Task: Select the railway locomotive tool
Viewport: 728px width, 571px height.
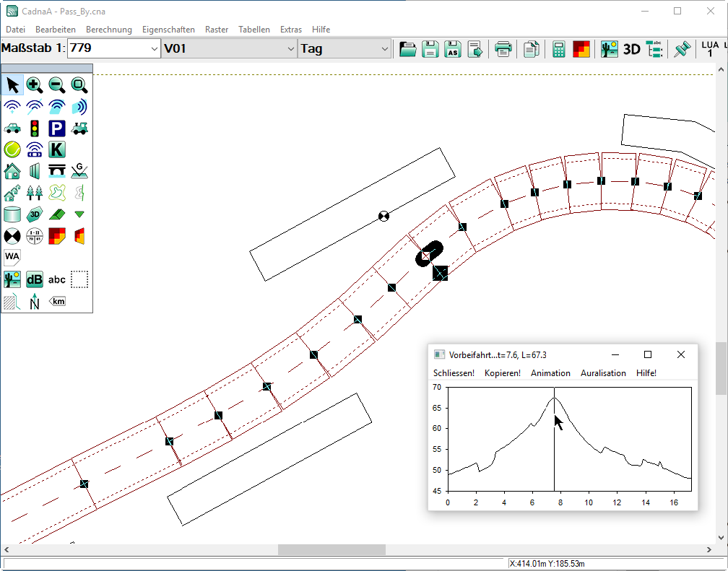Action: point(79,128)
